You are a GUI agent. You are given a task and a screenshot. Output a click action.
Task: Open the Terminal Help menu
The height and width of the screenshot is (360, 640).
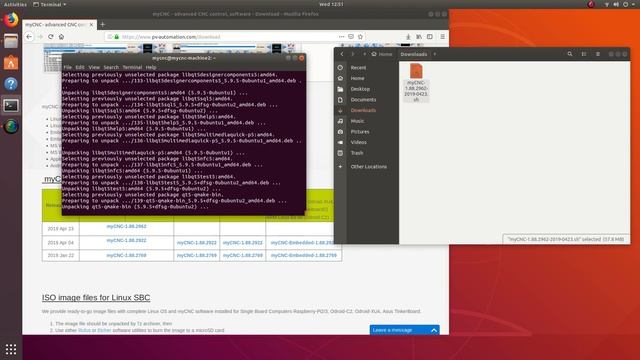click(x=151, y=67)
